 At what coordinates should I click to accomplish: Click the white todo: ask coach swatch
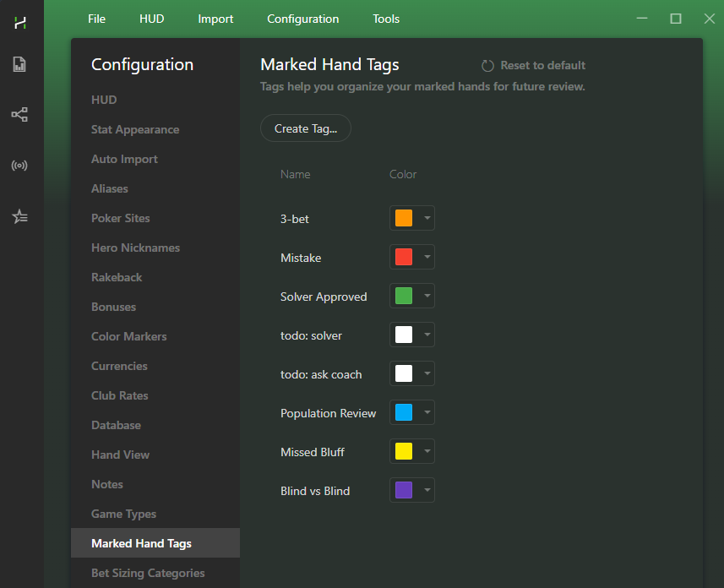pos(404,373)
